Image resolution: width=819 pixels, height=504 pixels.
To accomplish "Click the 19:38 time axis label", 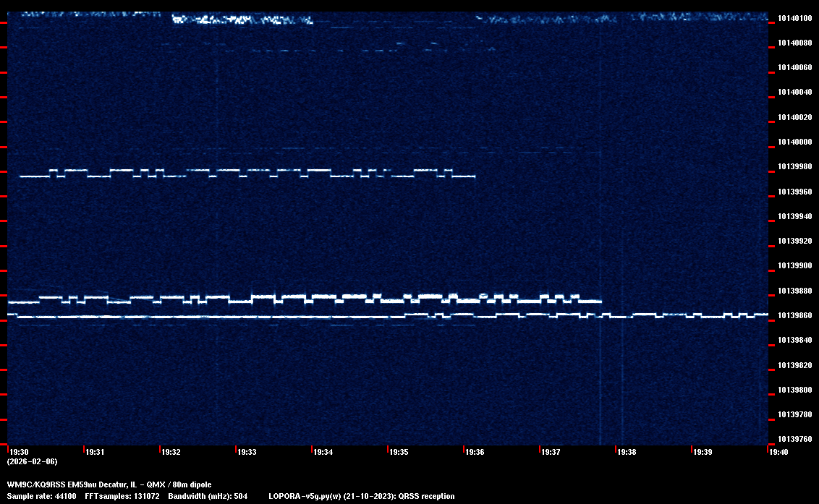I will [x=627, y=452].
